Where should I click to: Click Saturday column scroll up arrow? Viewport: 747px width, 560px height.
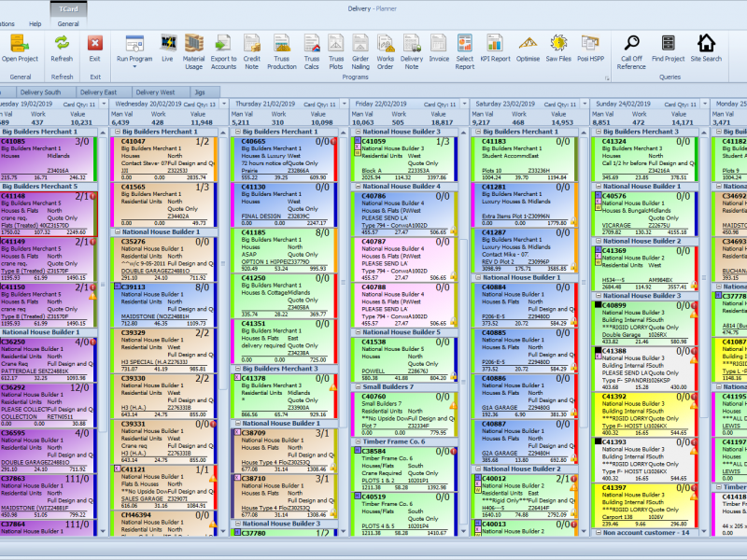[x=585, y=133]
